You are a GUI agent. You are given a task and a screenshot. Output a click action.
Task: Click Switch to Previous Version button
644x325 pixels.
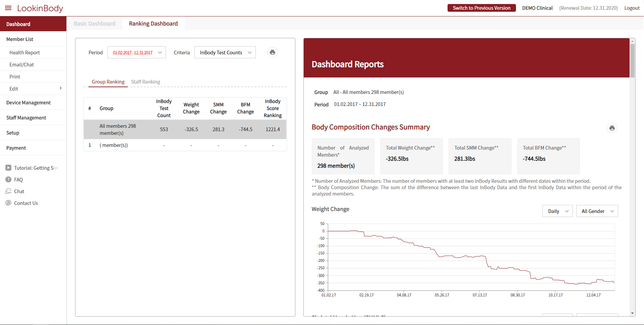pyautogui.click(x=481, y=8)
